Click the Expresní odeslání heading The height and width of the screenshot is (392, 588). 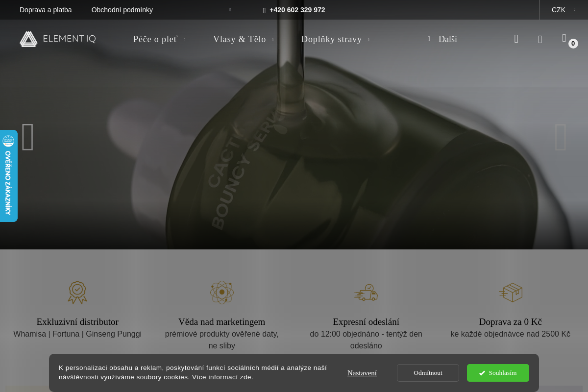366,322
